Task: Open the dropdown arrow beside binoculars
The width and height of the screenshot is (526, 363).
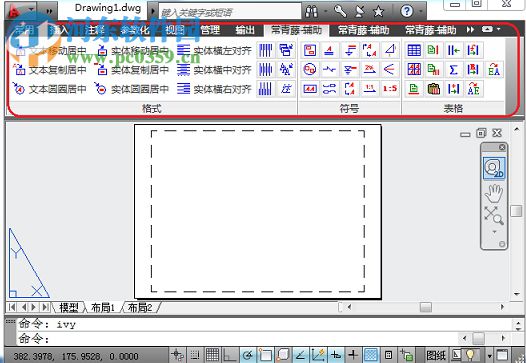Action: click(x=325, y=12)
